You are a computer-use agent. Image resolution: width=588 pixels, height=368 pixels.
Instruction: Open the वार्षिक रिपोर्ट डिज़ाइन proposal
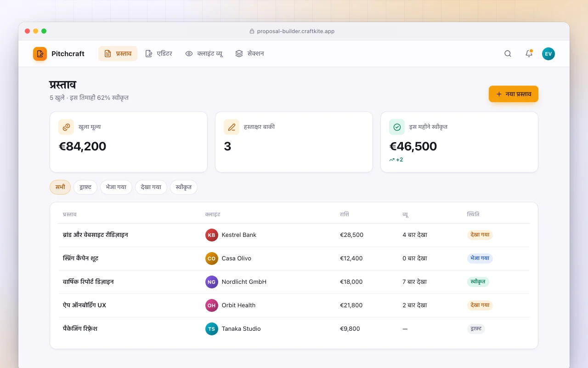pyautogui.click(x=88, y=282)
